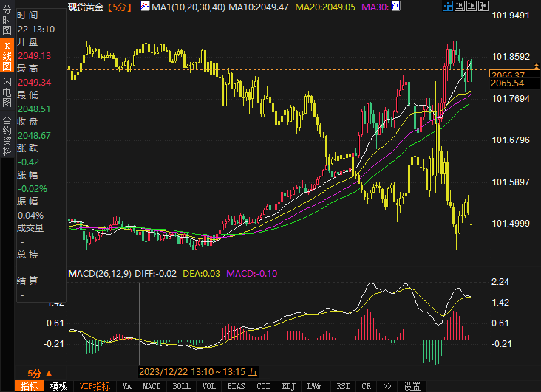Toggle the MACD indicator
This screenshot has height=392, width=541.
coord(152,386)
